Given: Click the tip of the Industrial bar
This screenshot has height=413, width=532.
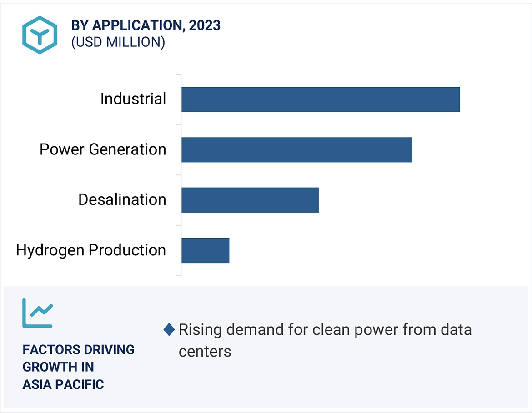Looking at the screenshot, I should point(458,99).
